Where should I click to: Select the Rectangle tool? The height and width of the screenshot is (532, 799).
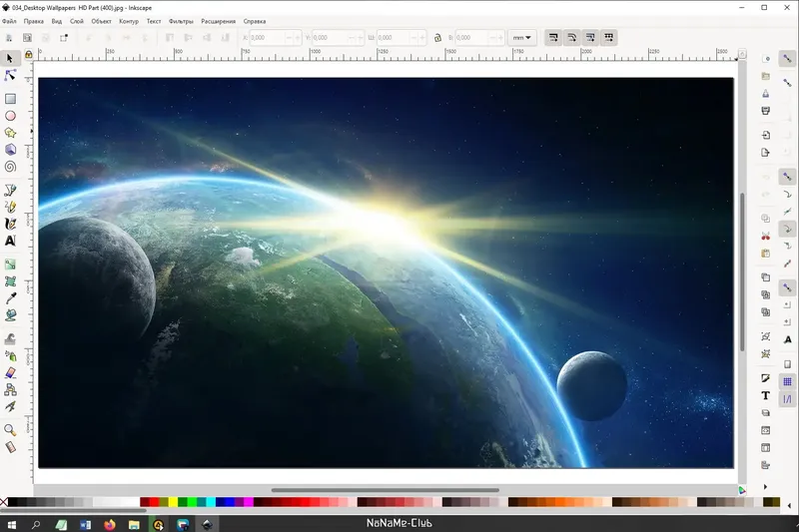(10, 99)
